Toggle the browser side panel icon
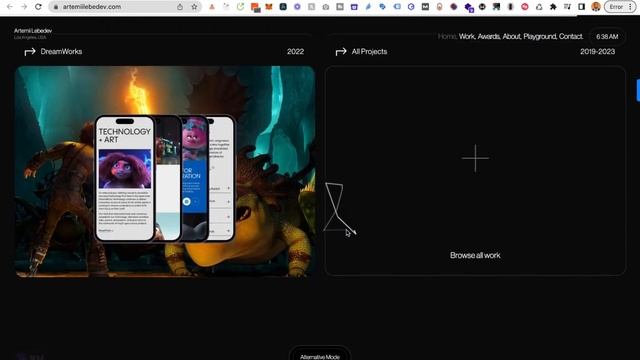640x360 pixels. 582,7
